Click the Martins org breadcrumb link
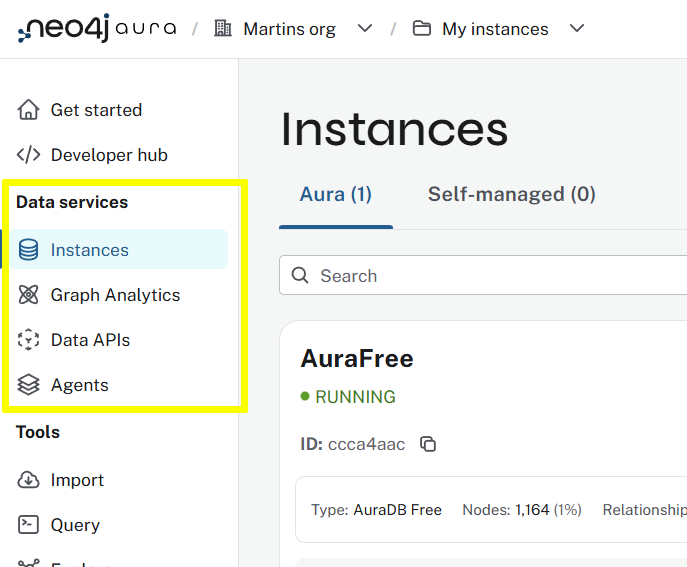Image resolution: width=687 pixels, height=567 pixels. pos(288,29)
